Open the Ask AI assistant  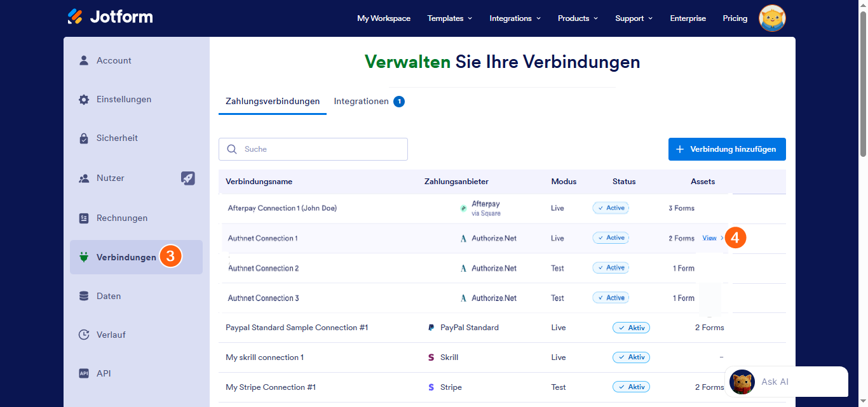[775, 382]
